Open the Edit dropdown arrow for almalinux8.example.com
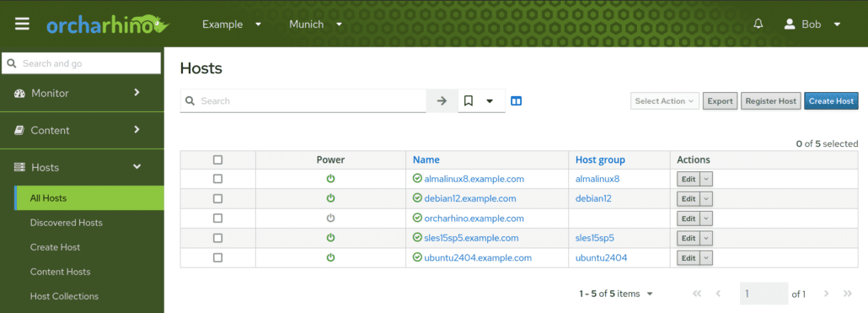This screenshot has width=868, height=313. pyautogui.click(x=706, y=179)
